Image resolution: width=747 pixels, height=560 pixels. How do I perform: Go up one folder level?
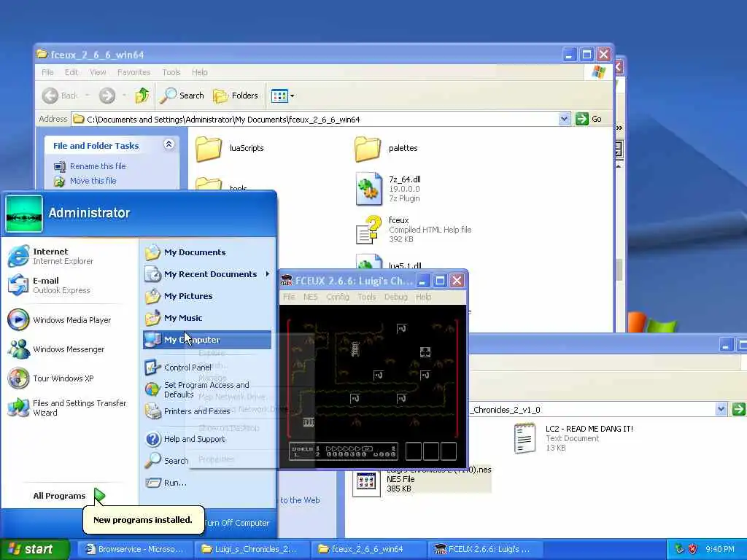142,96
